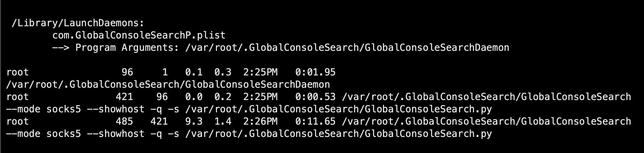Click the 9.3 CPU percentage value
The width and height of the screenshot is (644, 153).
(x=194, y=121)
